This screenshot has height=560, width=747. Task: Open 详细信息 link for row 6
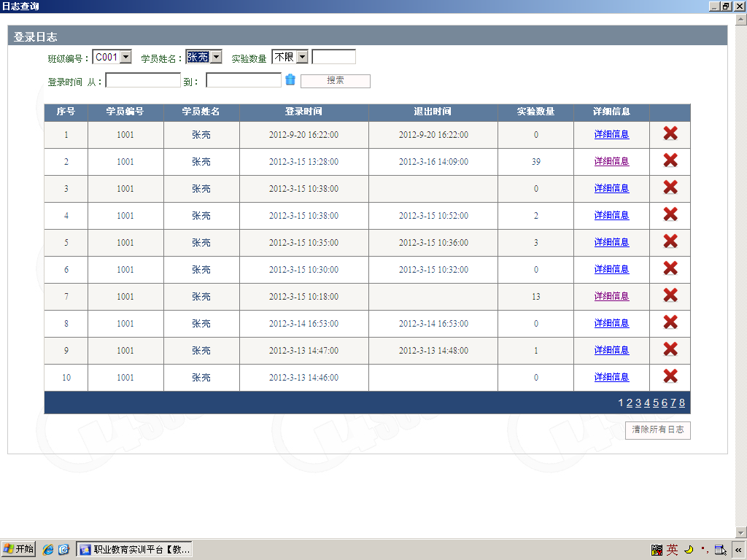[612, 269]
